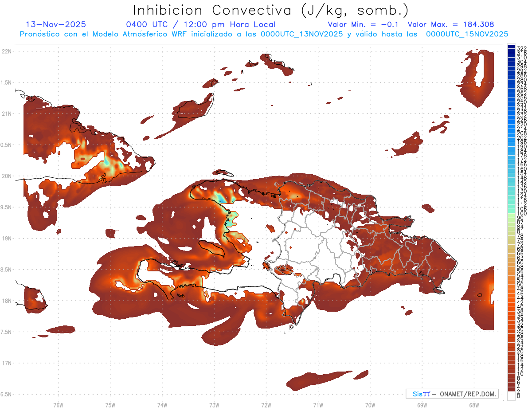Click the 'Valor Max. = 184.308' text
The height and width of the screenshot is (411, 532).
[x=451, y=24]
